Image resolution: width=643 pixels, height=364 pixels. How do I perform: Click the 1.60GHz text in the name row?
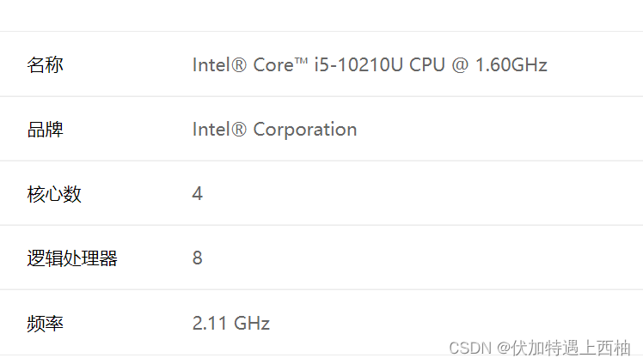point(511,64)
